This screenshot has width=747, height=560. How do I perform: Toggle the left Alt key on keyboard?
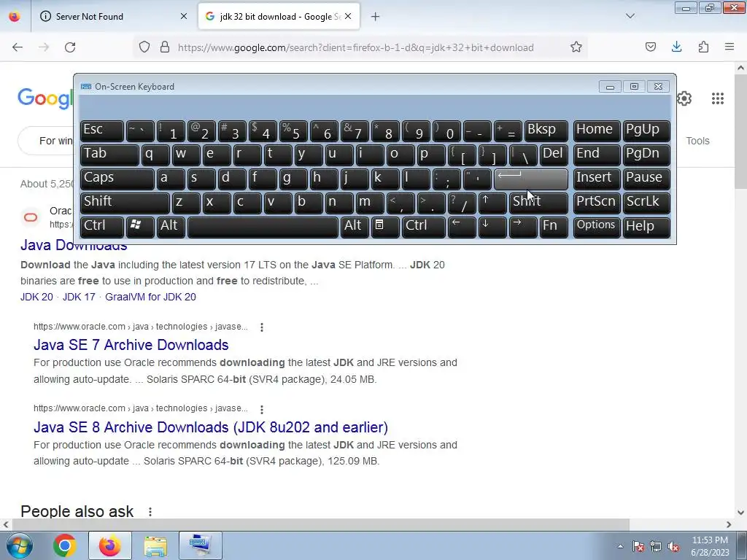click(171, 227)
